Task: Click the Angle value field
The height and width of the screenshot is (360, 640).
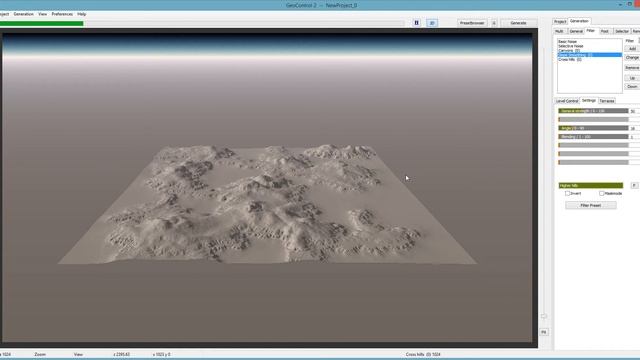Action: point(635,128)
